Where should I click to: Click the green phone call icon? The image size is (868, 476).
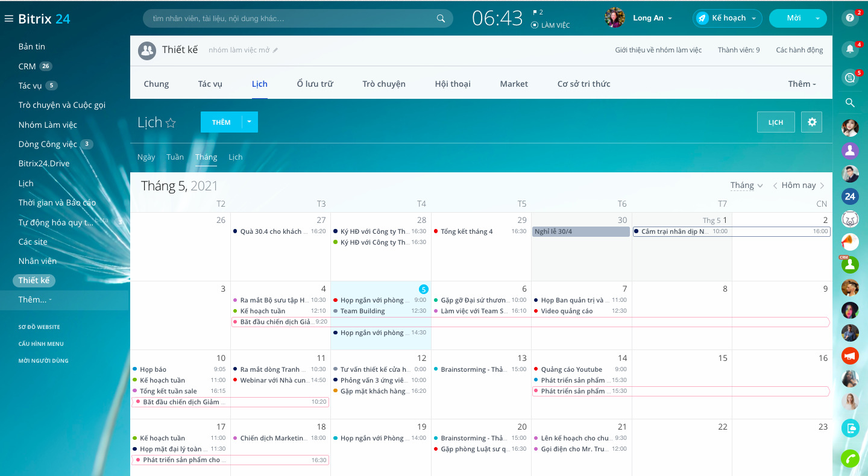tap(850, 459)
